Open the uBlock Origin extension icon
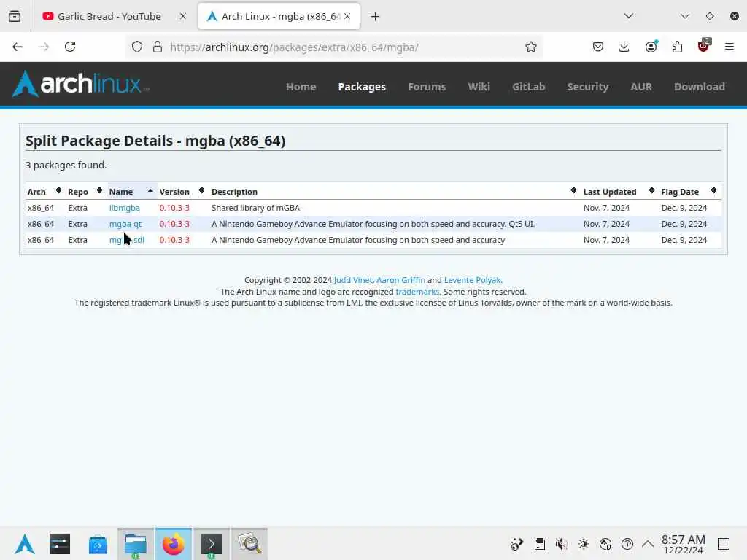Image resolution: width=747 pixels, height=560 pixels. coord(704,46)
